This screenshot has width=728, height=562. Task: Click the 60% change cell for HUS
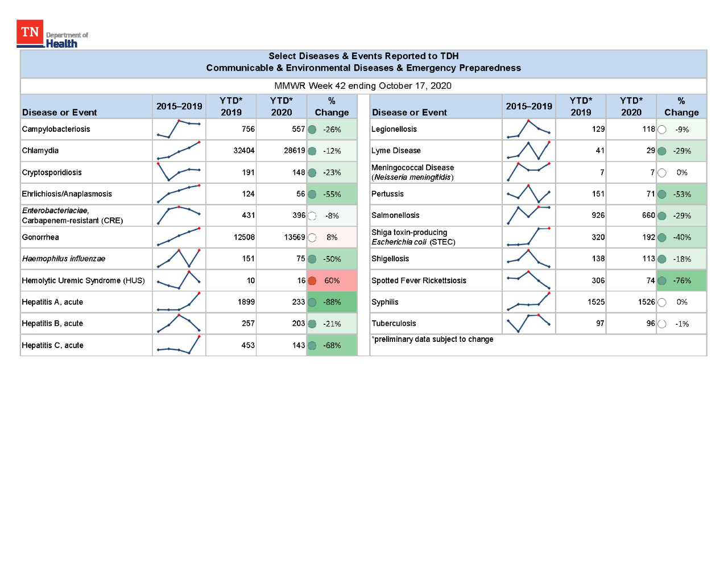coord(332,280)
